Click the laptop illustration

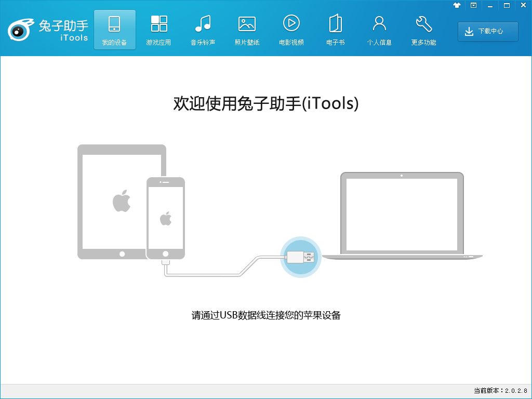[402, 216]
